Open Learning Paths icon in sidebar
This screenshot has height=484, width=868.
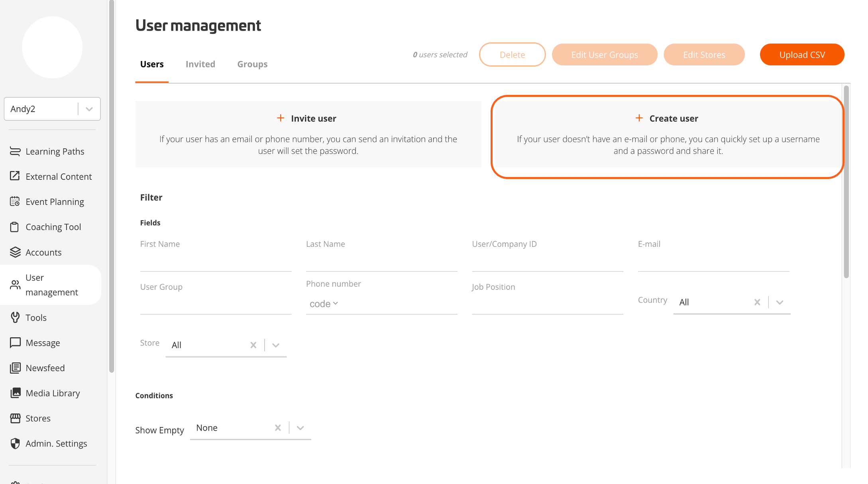point(15,151)
